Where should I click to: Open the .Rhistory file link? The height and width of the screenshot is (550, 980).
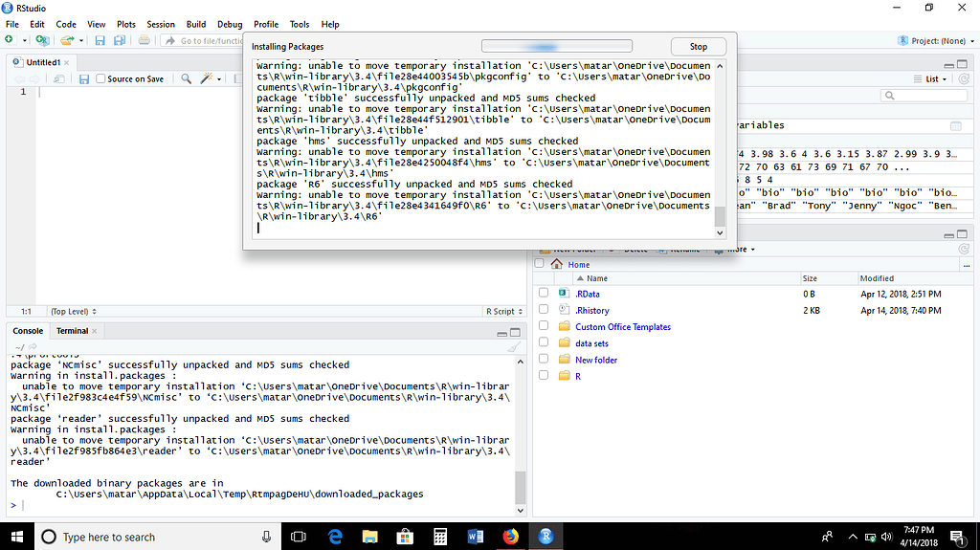[591, 310]
